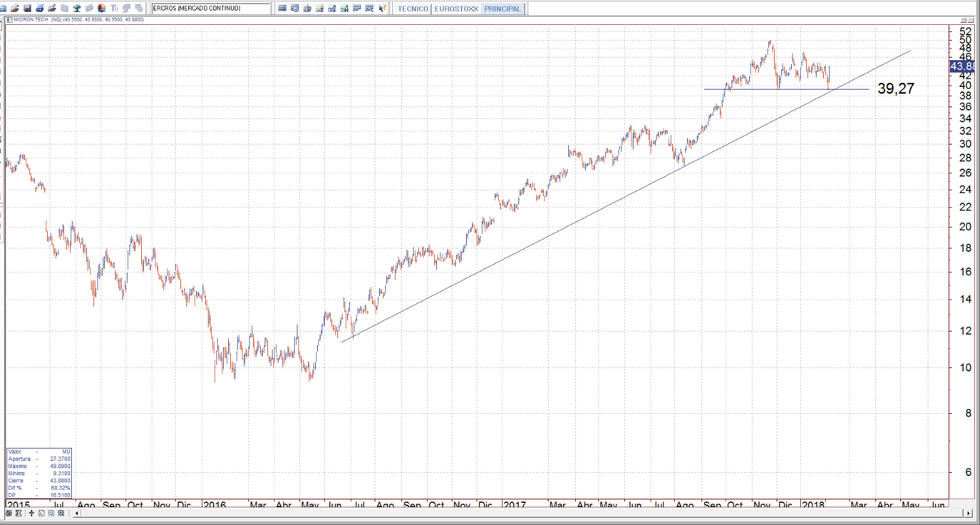The image size is (980, 525).
Task: Click the comment bubble toolbar icon
Action: [358, 8]
